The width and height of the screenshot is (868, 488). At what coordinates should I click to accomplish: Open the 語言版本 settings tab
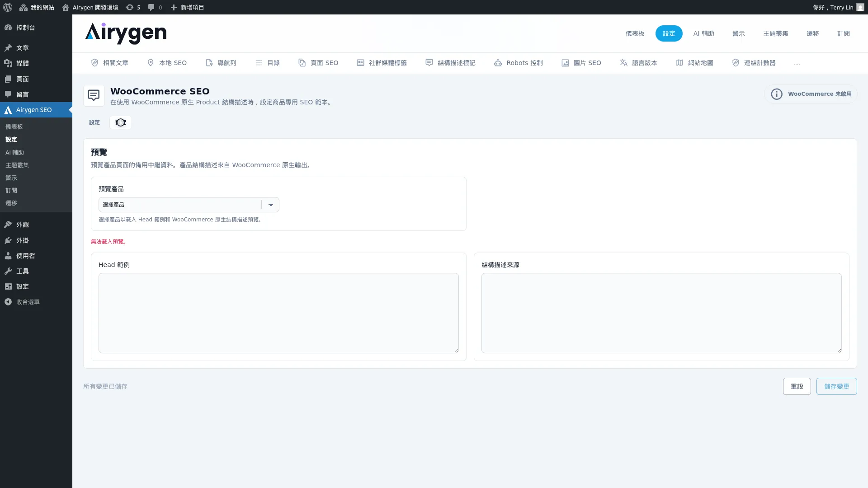[638, 63]
